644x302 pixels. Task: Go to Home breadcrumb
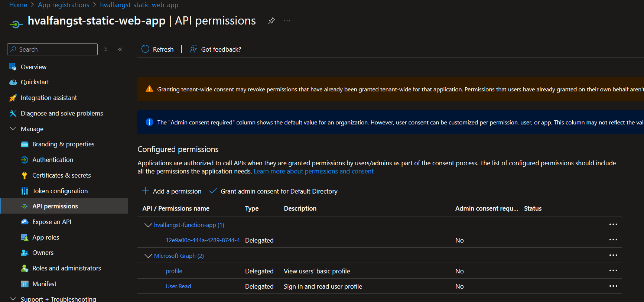[x=18, y=5]
